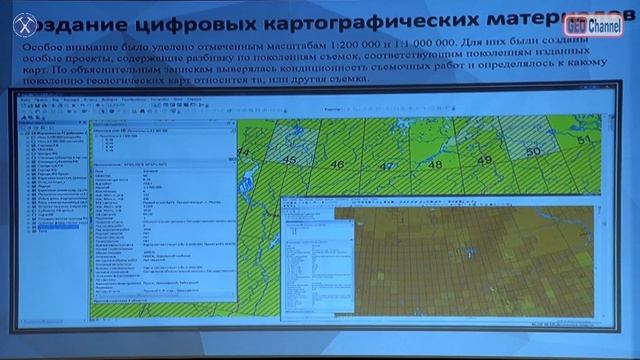Image resolution: width=640 pixels, height=360 pixels.
Task: Close the identify results panel
Action: (233, 123)
